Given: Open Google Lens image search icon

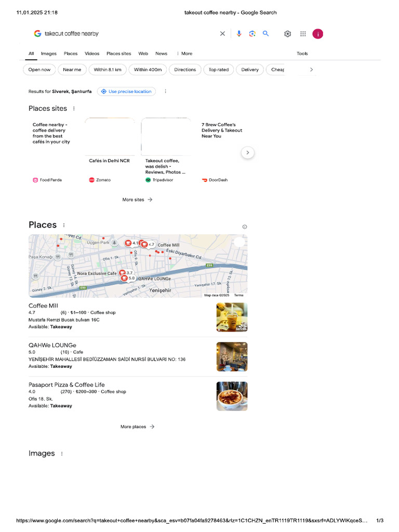Looking at the screenshot, I should pyautogui.click(x=252, y=34).
